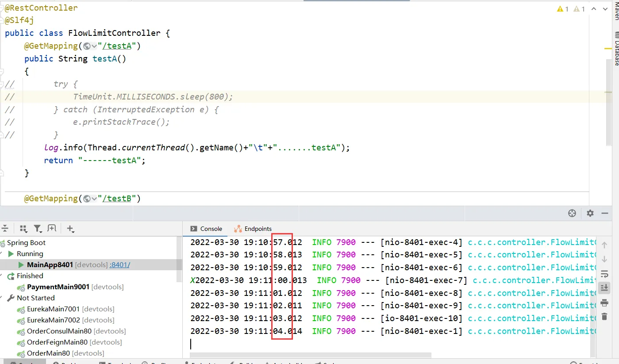Open the chevron dropdown next to /testB globe

coord(94,199)
